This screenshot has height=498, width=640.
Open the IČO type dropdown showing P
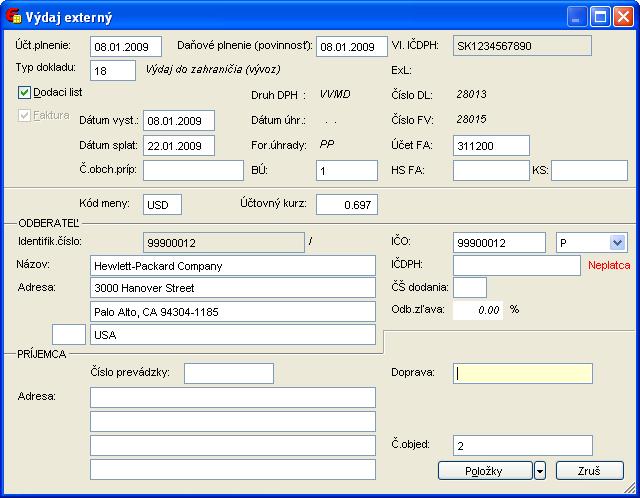pyautogui.click(x=617, y=243)
